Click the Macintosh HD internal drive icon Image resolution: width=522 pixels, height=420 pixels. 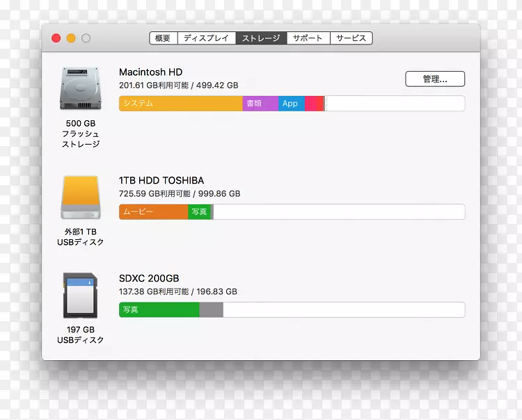[x=81, y=88]
